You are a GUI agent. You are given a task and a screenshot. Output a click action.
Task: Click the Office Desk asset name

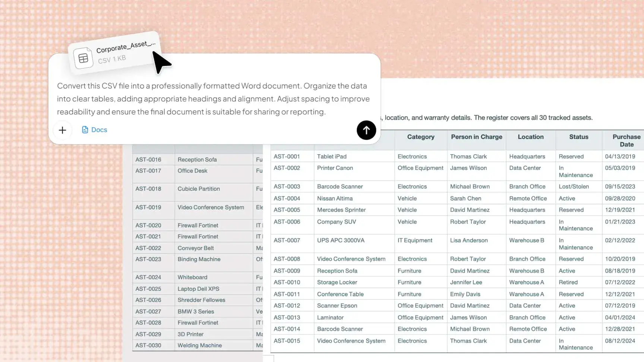click(192, 171)
